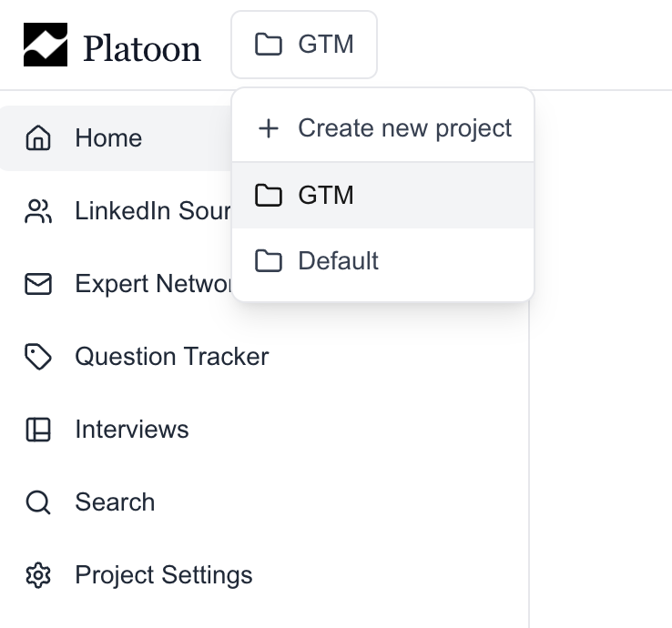This screenshot has width=672, height=628.
Task: Choose Create new project option
Action: click(x=382, y=128)
